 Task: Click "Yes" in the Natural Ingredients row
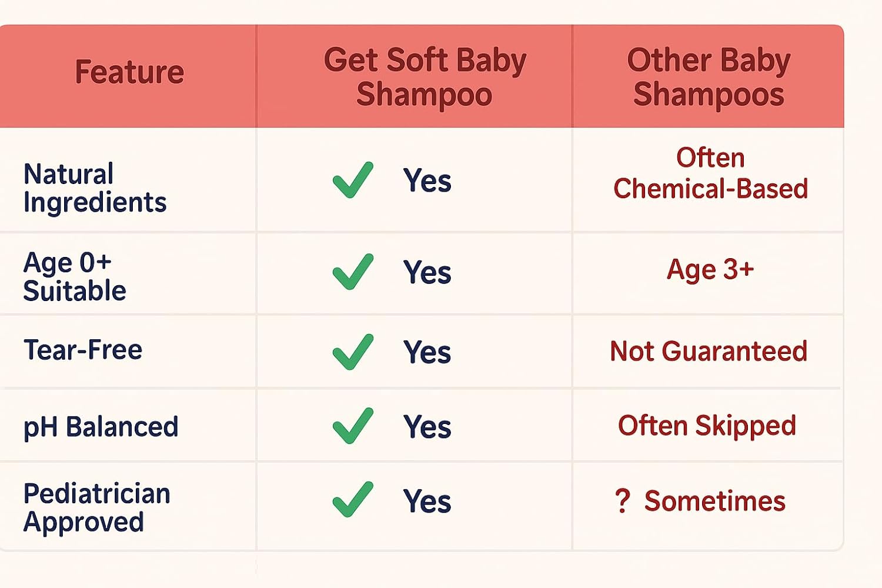tap(427, 181)
